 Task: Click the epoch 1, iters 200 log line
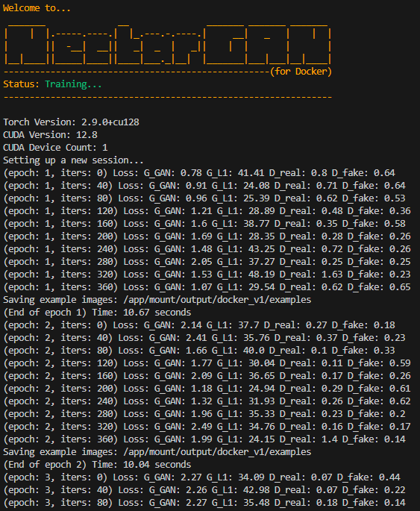pyautogui.click(x=207, y=236)
